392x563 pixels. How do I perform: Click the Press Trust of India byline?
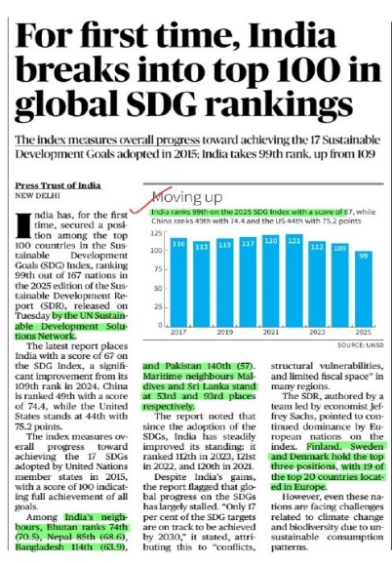coord(58,185)
